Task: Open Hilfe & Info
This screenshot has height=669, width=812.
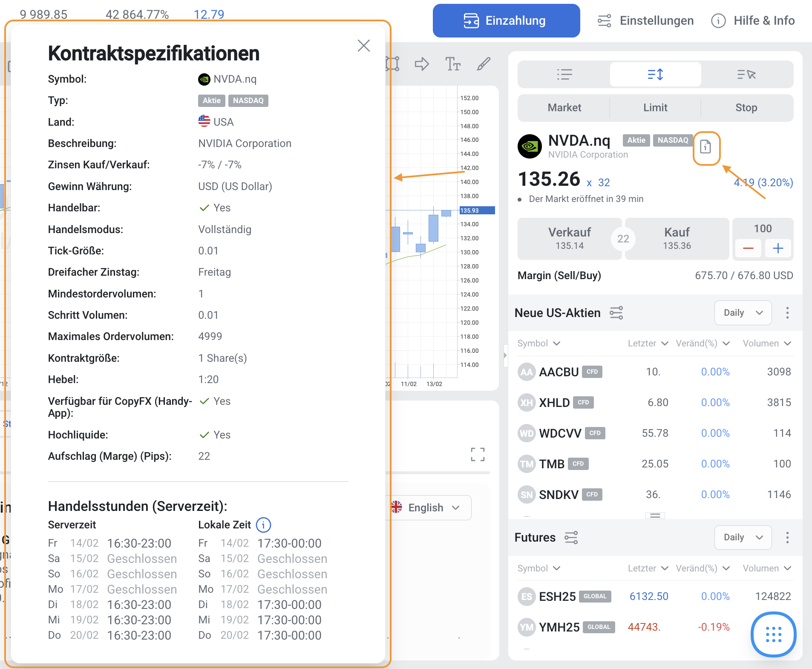Action: point(753,20)
